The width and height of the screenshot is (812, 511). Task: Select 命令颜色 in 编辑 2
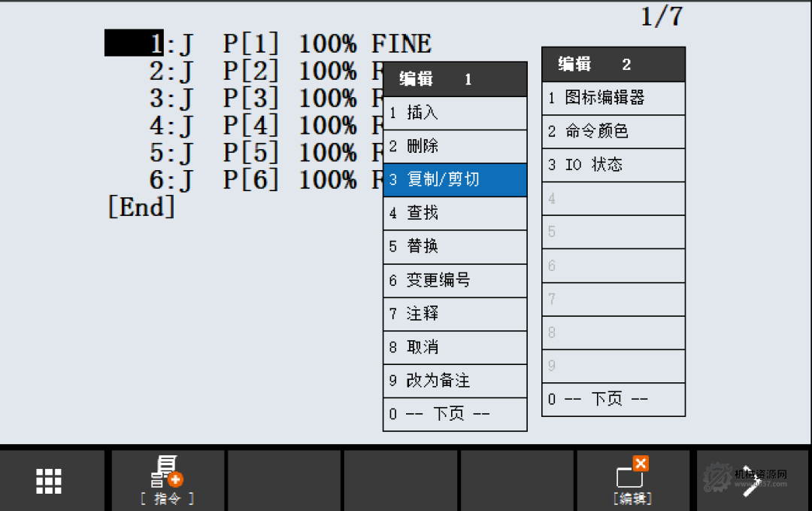(x=613, y=132)
